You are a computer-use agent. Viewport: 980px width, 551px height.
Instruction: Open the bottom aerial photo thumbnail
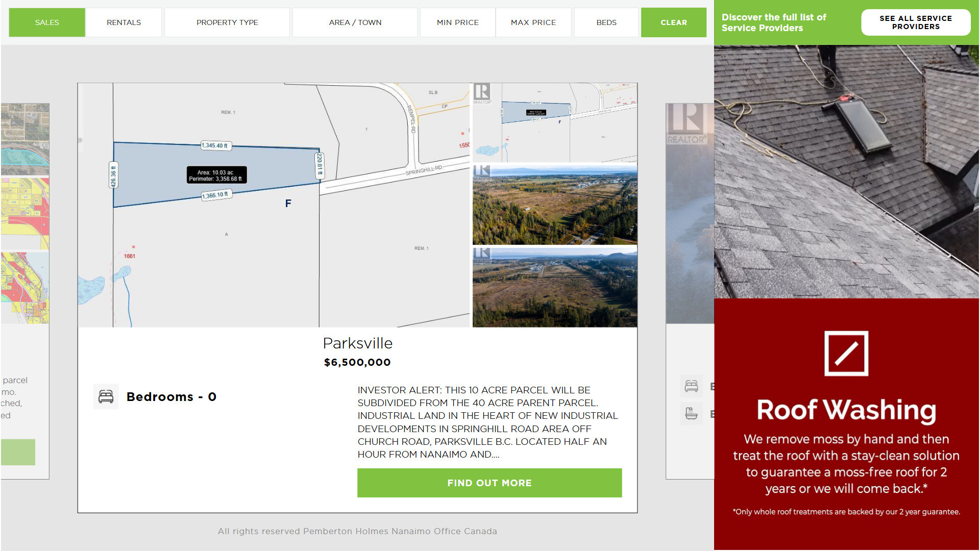pyautogui.click(x=554, y=287)
